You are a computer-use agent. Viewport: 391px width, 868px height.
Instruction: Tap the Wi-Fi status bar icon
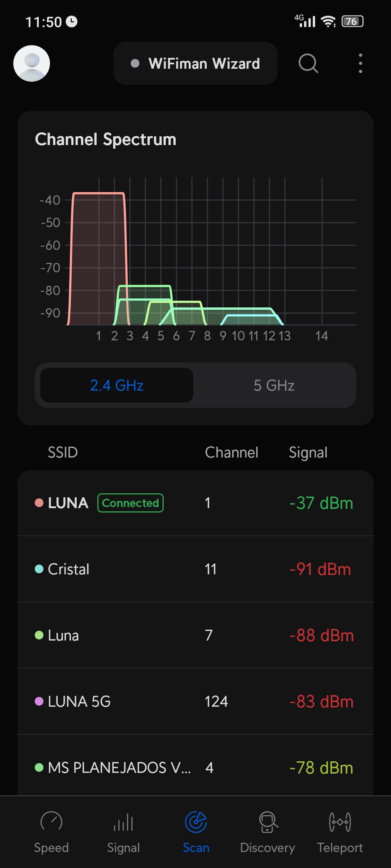[x=328, y=22]
